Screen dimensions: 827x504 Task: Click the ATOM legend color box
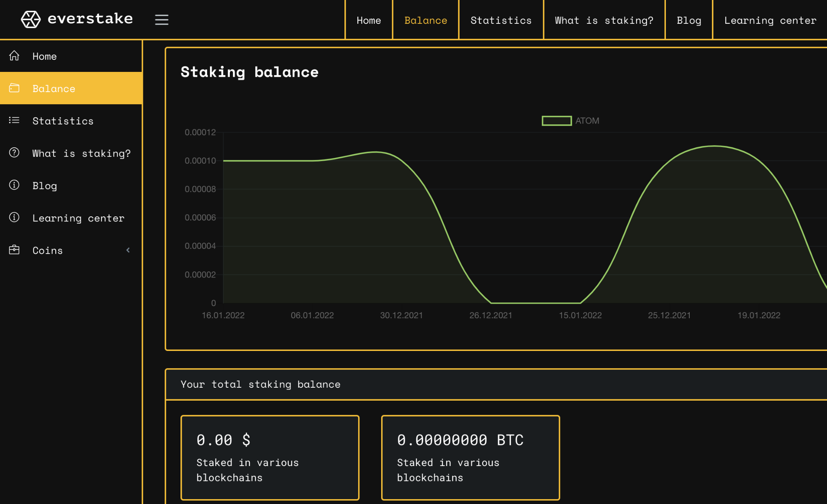[556, 121]
